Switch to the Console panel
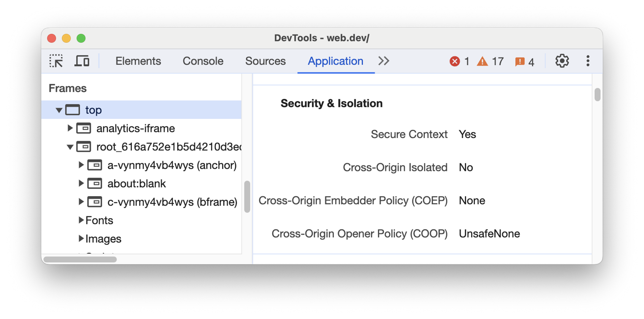The height and width of the screenshot is (319, 644). click(203, 61)
